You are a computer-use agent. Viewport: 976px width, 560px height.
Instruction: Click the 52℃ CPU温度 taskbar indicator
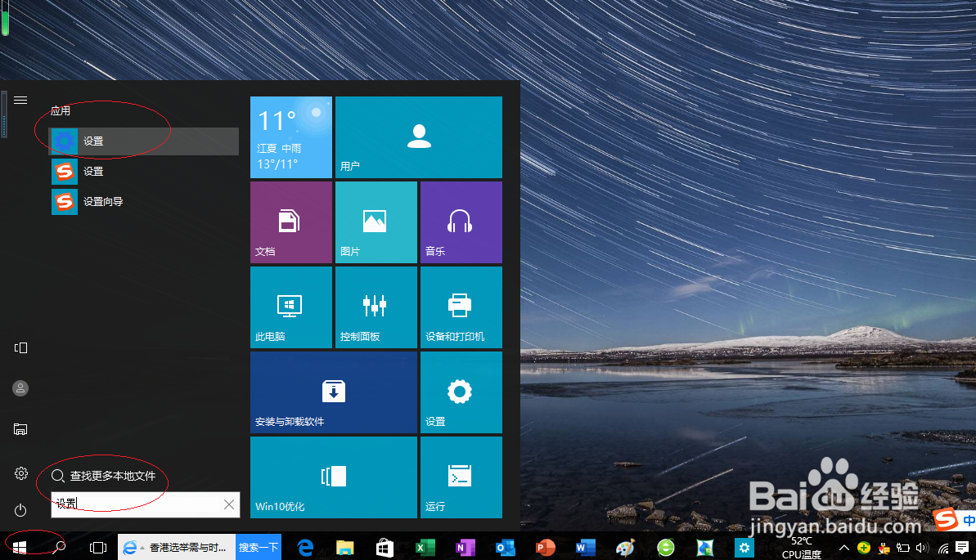coord(801,548)
